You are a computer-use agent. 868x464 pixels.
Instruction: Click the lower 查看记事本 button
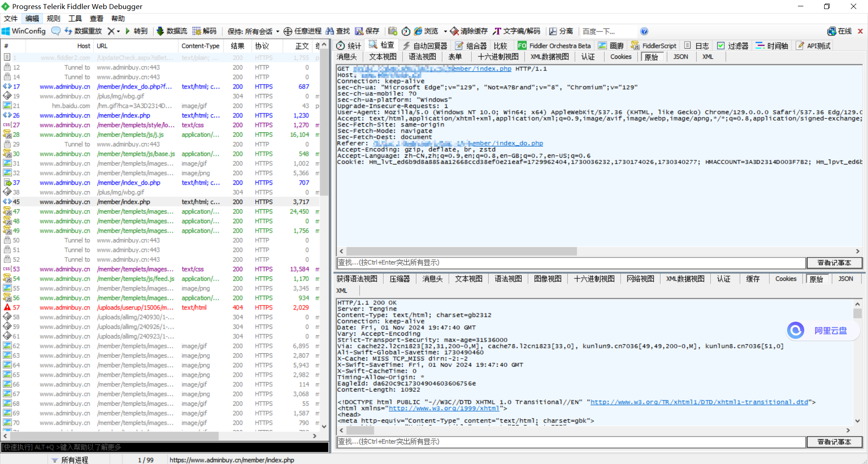pos(834,442)
